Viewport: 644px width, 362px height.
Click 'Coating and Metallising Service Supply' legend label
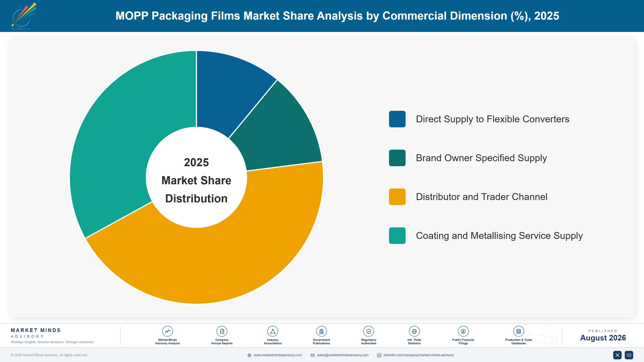(499, 236)
